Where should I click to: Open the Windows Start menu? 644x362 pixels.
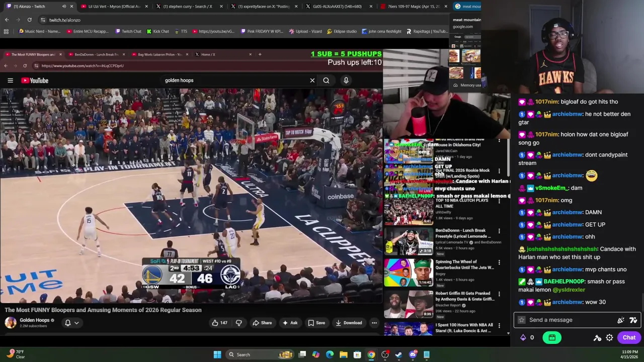tap(217, 355)
